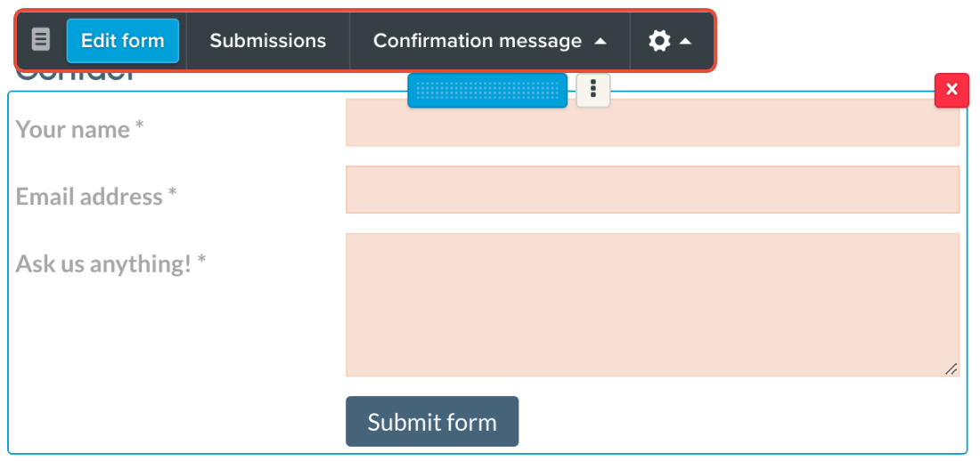This screenshot has width=980, height=461.
Task: Open the gear settings menu
Action: 660,41
